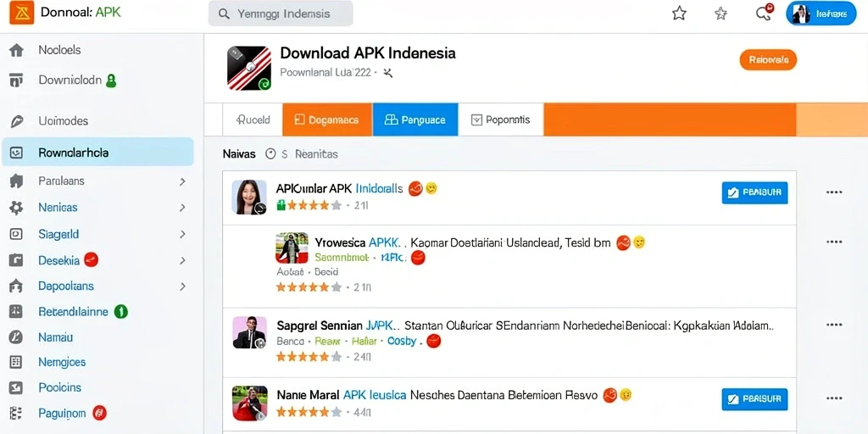Click the star rating in Sapgrel Sennian row
Image resolution: width=868 pixels, height=434 pixels.
point(309,357)
